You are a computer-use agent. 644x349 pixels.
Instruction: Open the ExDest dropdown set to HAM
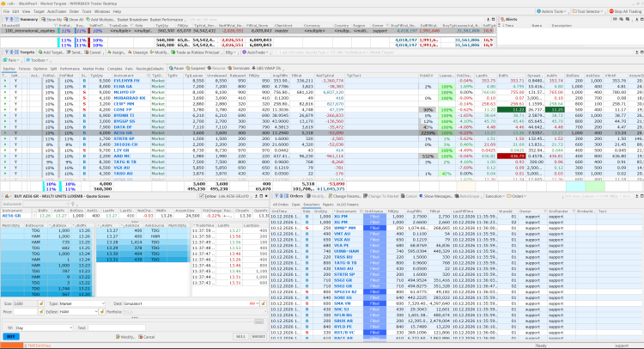point(78,312)
